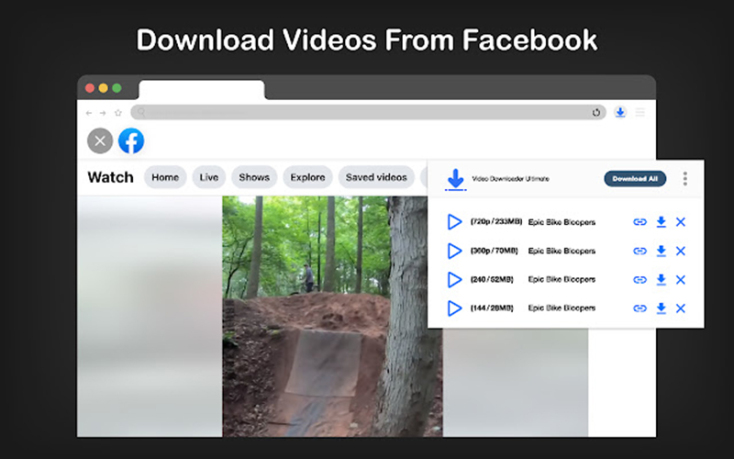Click the browser address bar
Screen dimensions: 734x459
[x=368, y=112]
